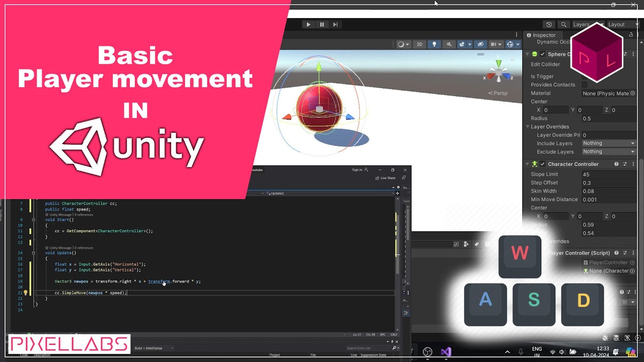Open Undo History in Unity toolbar
644x362 pixels.
[549, 24]
